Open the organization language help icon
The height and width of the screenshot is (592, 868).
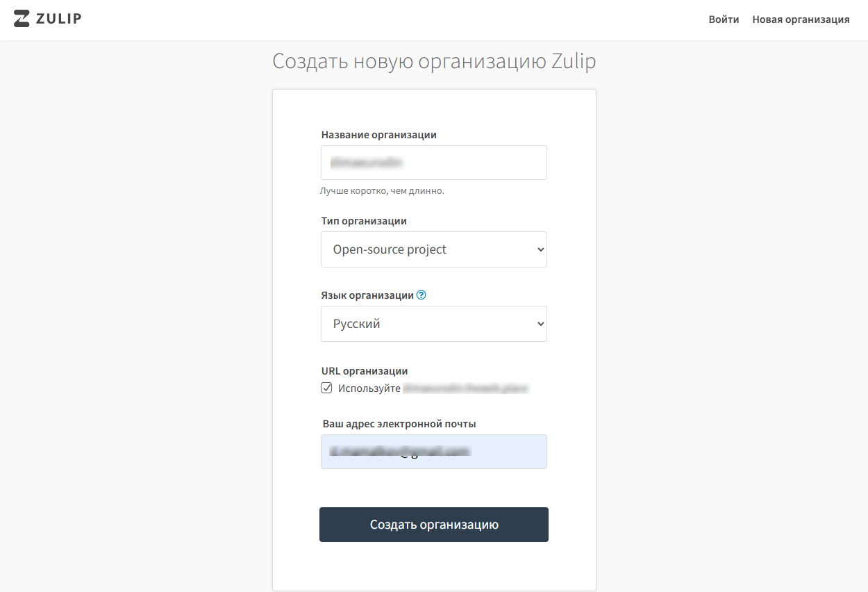[421, 295]
